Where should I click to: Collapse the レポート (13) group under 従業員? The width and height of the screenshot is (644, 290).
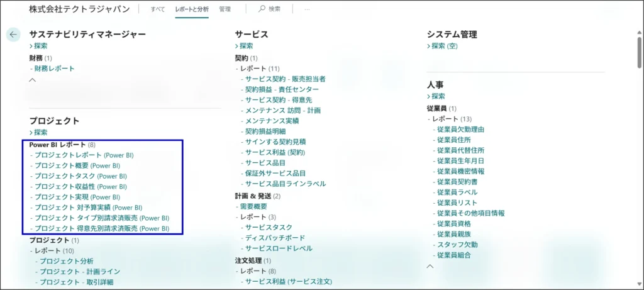click(448, 119)
